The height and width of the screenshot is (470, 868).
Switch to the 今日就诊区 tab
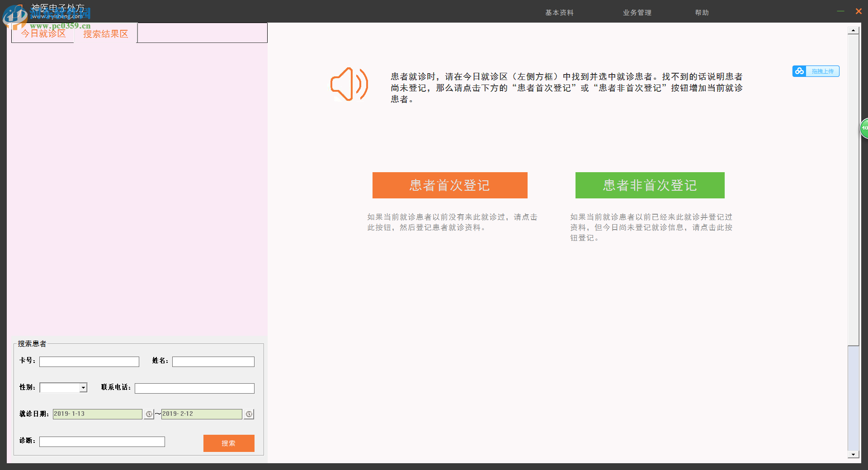43,33
